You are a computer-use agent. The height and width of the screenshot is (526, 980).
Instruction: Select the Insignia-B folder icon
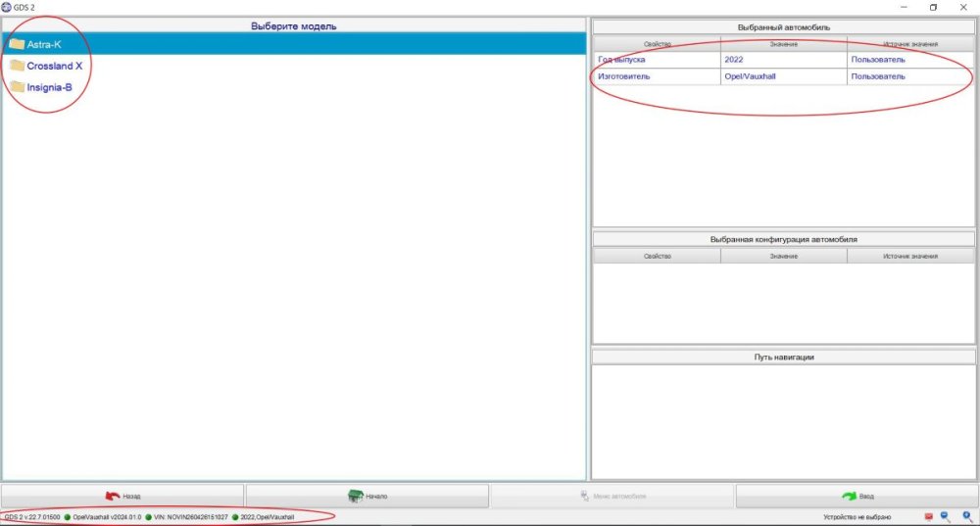tap(17, 87)
